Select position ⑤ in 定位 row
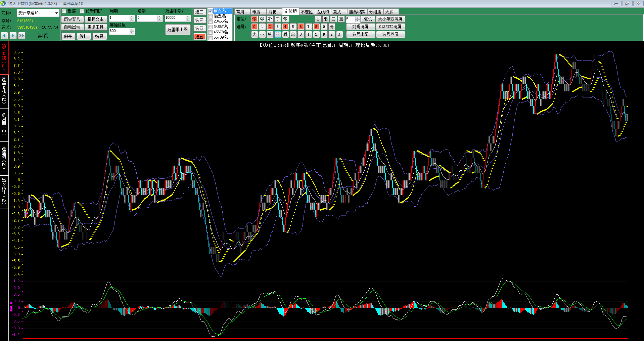Viewport: 644px width, 341px height. (x=285, y=19)
